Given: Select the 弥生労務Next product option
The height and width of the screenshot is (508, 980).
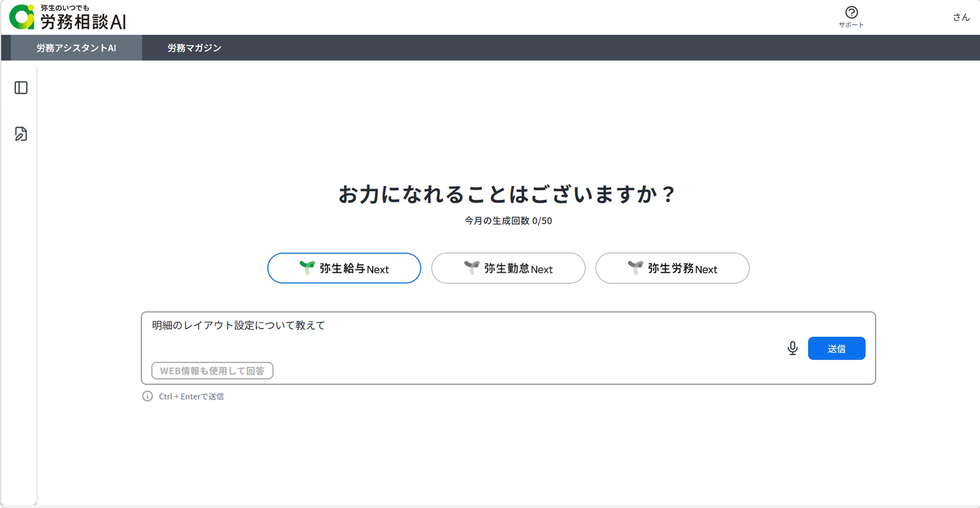Looking at the screenshot, I should 672,268.
